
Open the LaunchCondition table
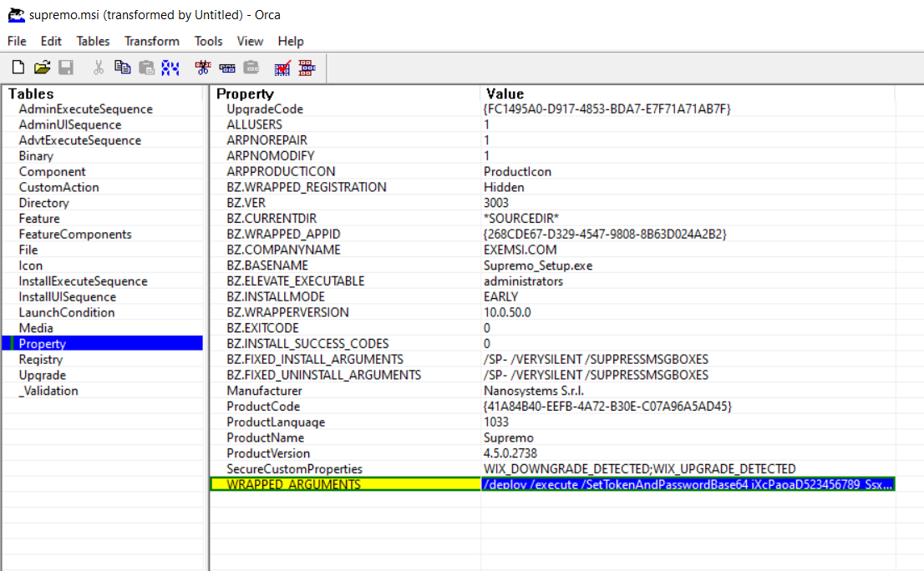[x=67, y=312]
